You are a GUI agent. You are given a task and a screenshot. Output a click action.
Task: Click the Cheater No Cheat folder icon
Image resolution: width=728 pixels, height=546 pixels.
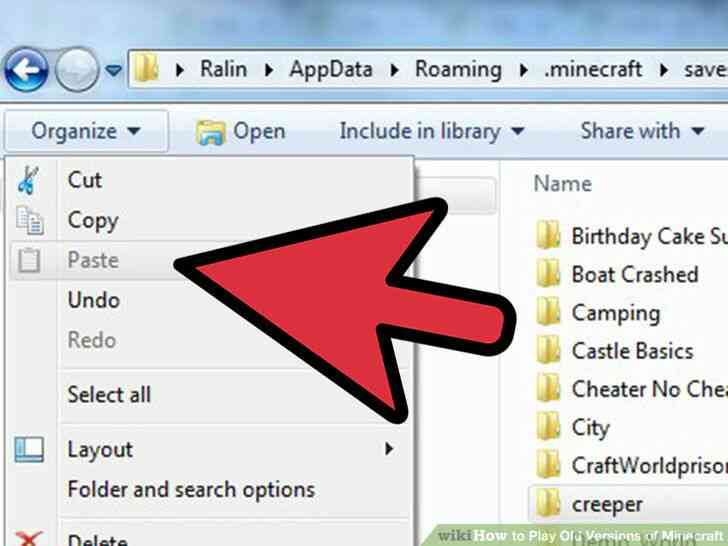click(x=548, y=388)
